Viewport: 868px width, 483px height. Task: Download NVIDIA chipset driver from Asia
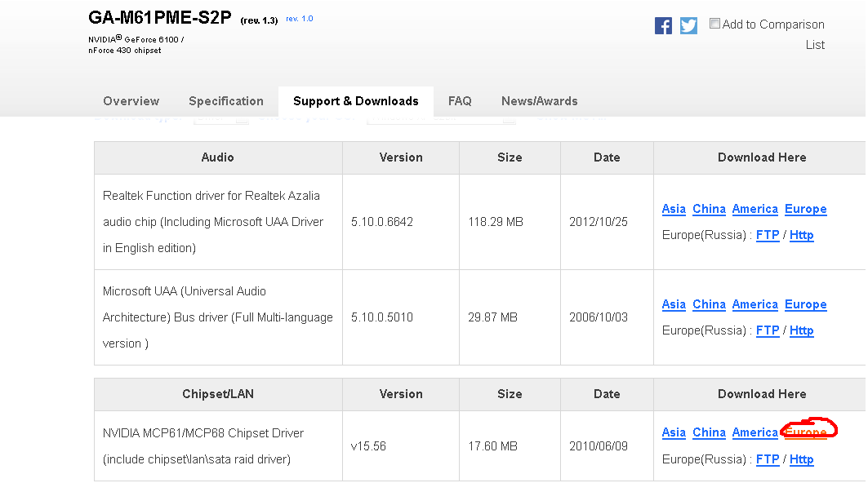coord(674,432)
